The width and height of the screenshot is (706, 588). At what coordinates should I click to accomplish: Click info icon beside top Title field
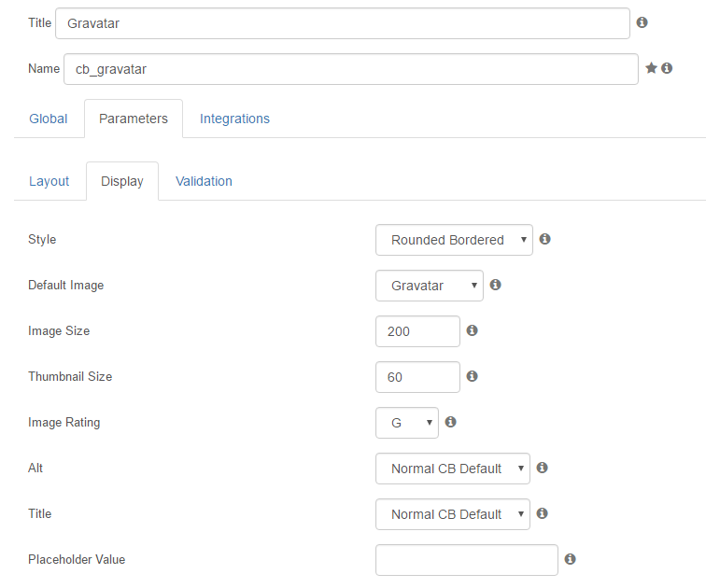coord(642,22)
